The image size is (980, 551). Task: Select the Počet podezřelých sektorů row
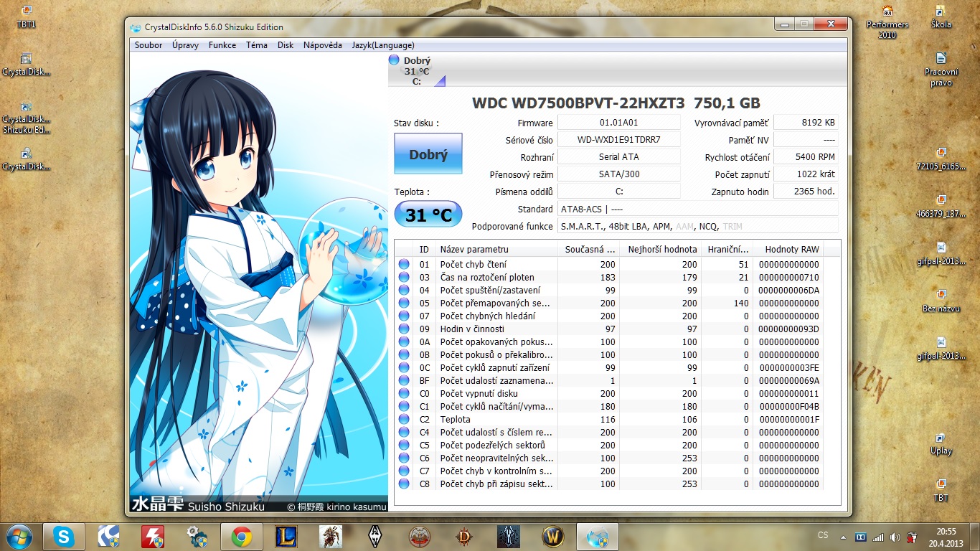coord(610,446)
